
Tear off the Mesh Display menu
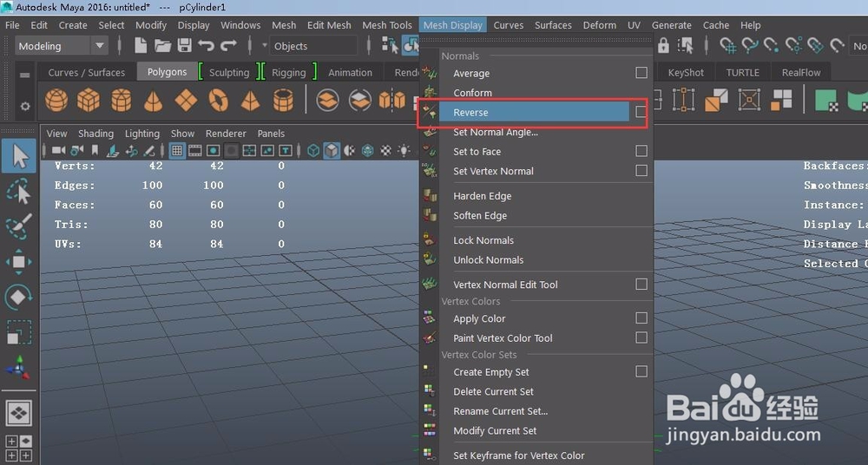point(537,40)
